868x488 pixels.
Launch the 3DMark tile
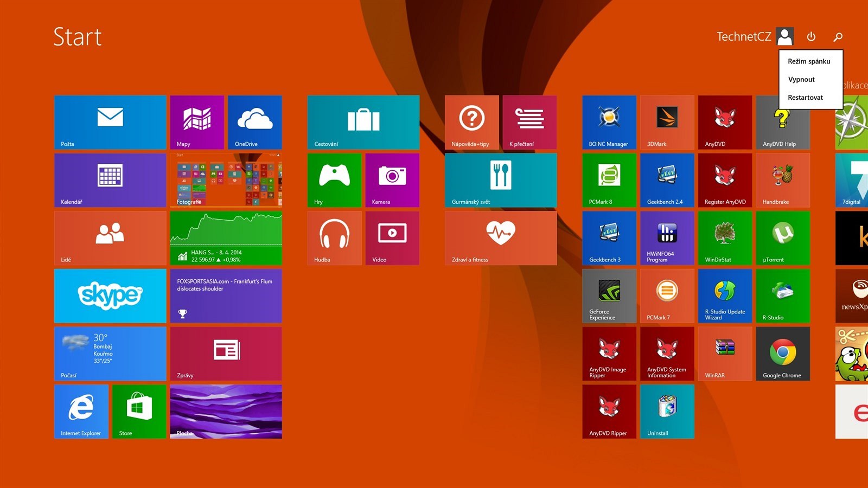(667, 122)
